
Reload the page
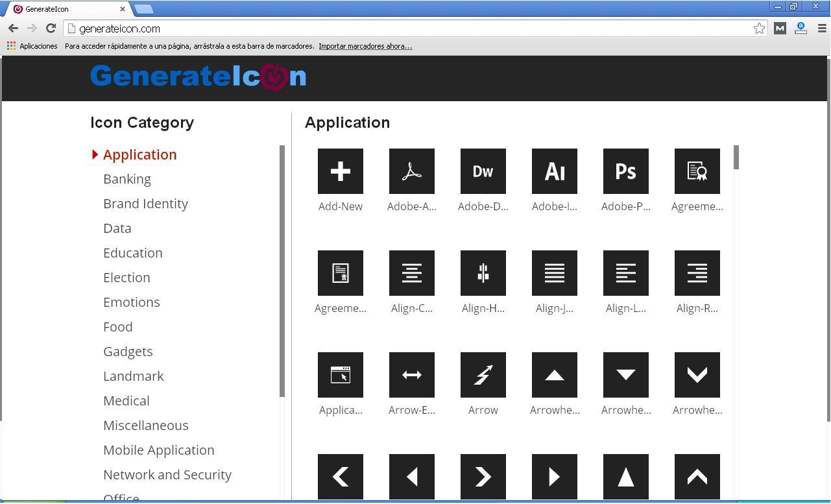point(51,28)
